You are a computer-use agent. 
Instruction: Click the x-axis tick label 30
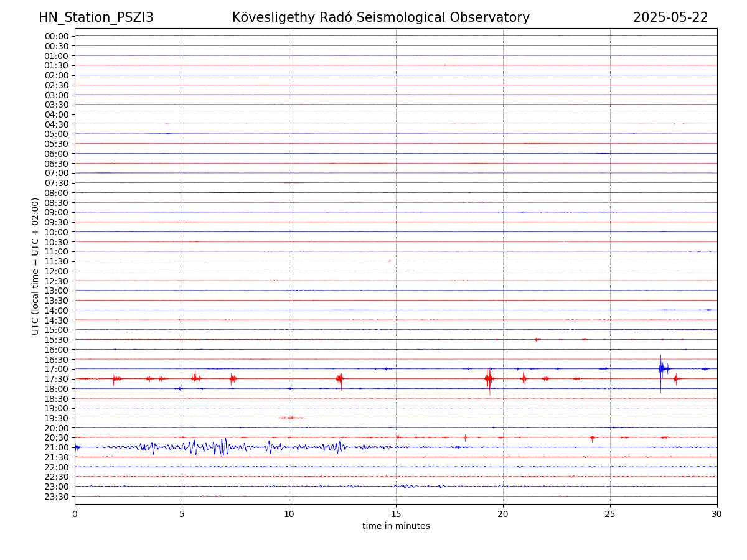717,514
